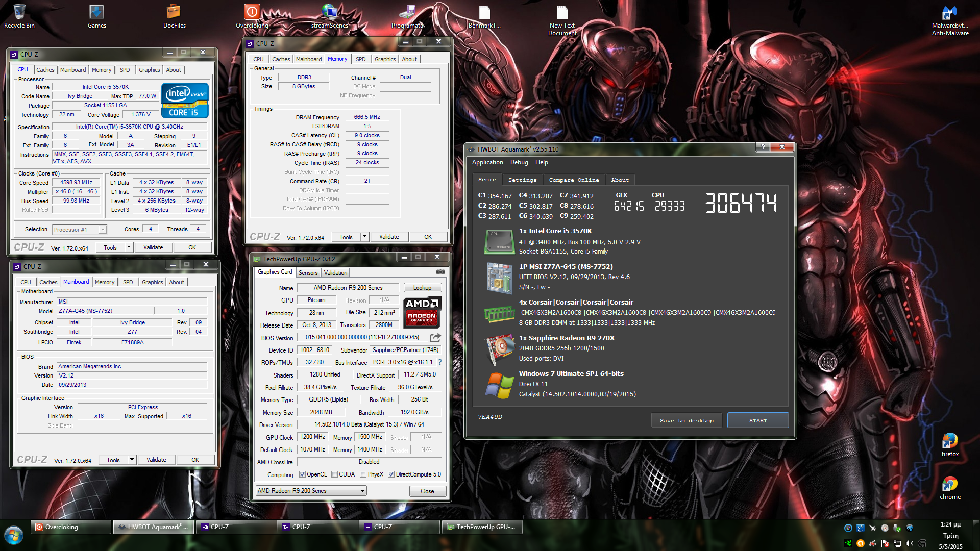980x551 pixels.
Task: Open the Action Center flag tray icon
Action: pyautogui.click(x=885, y=543)
